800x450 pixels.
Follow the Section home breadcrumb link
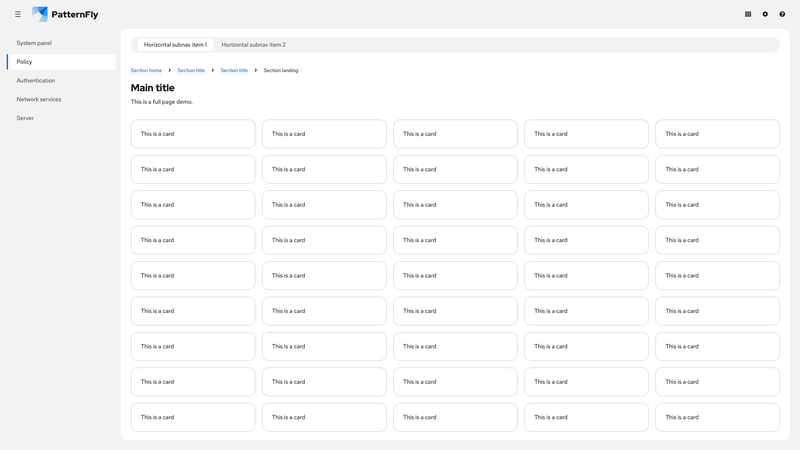click(146, 70)
